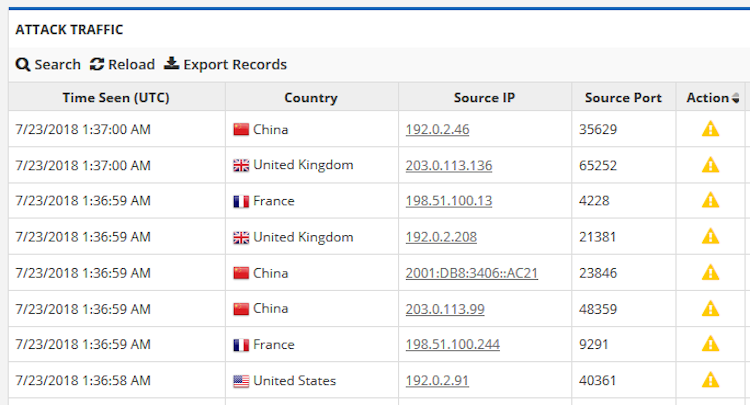Open IPv6 address 2001:DB8:3406::AC21 link
The width and height of the screenshot is (750, 405).
click(x=472, y=273)
